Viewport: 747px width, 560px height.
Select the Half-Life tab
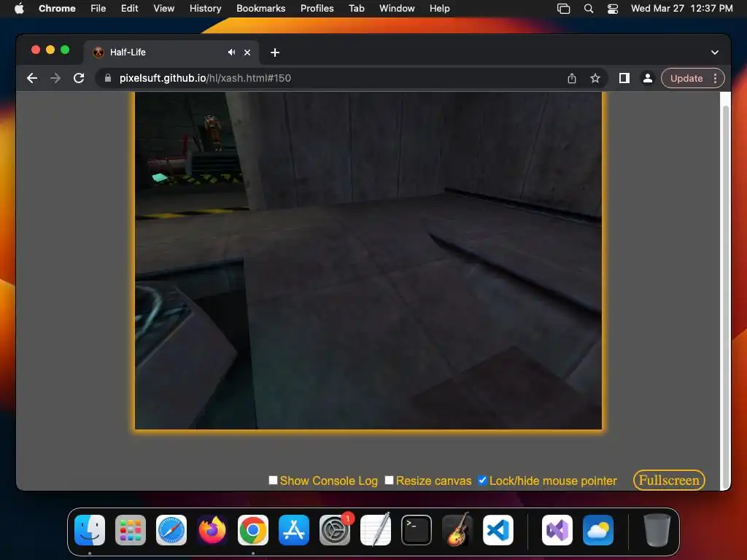pyautogui.click(x=171, y=52)
